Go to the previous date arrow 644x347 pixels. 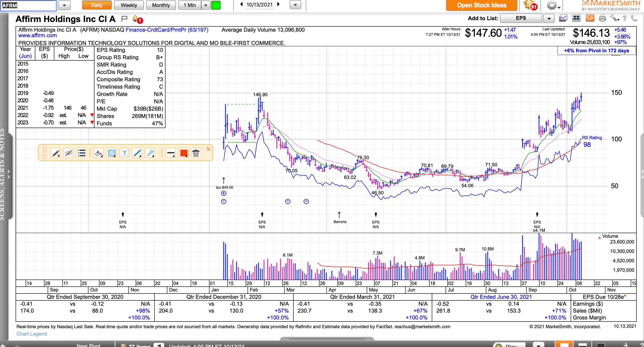coord(241,4)
